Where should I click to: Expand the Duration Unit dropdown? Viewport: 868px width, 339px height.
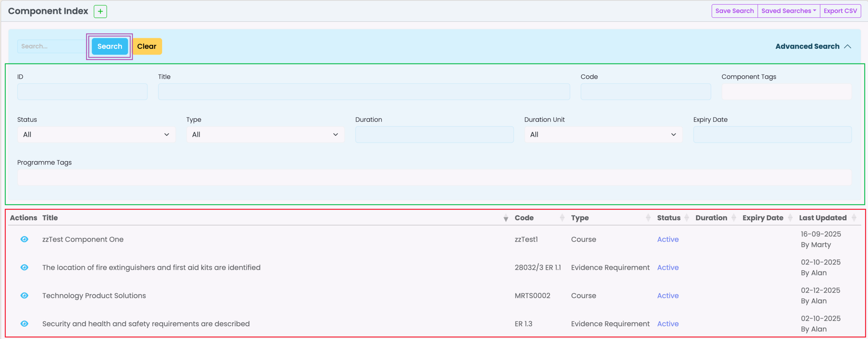603,135
